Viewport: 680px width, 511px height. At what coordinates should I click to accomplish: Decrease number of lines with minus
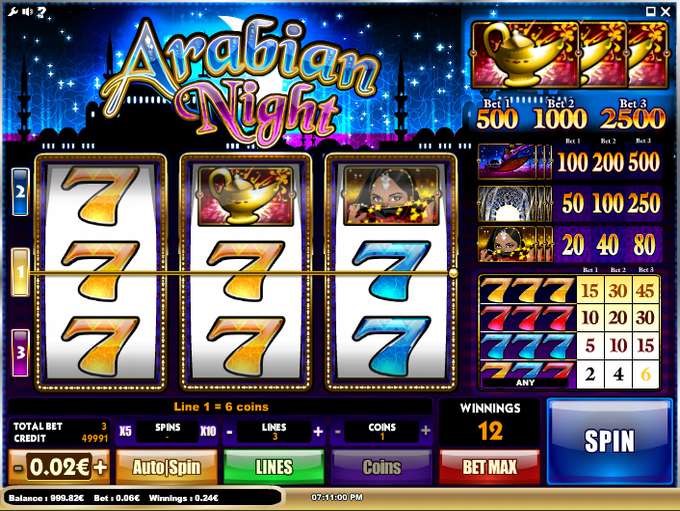(x=229, y=432)
